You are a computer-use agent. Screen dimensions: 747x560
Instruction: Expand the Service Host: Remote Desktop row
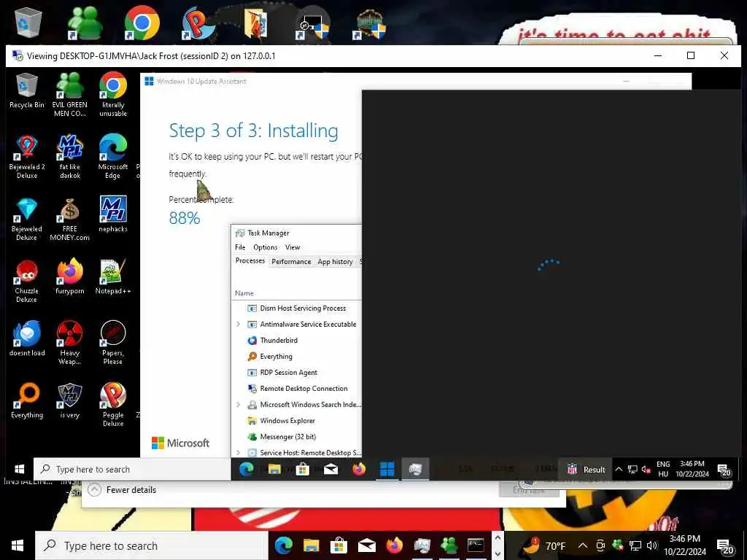point(239,452)
